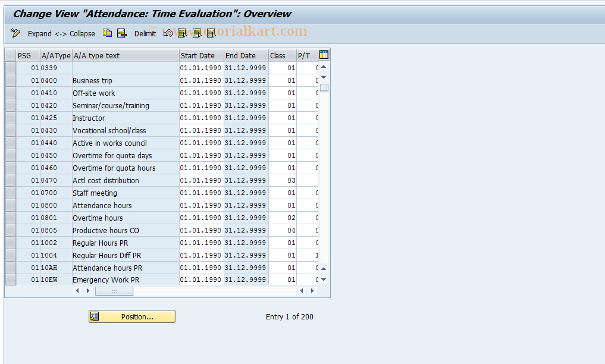Click 'Overtime for quota hours' text cell
The image size is (605, 364).
pyautogui.click(x=126, y=168)
